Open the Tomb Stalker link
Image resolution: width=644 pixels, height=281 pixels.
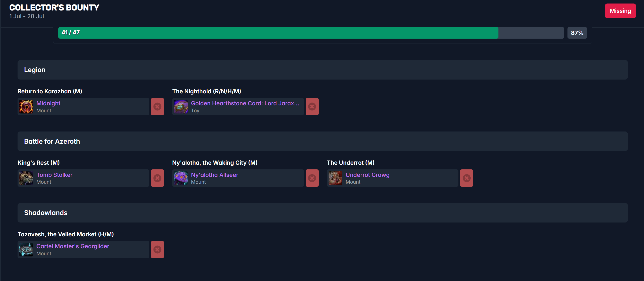click(54, 175)
